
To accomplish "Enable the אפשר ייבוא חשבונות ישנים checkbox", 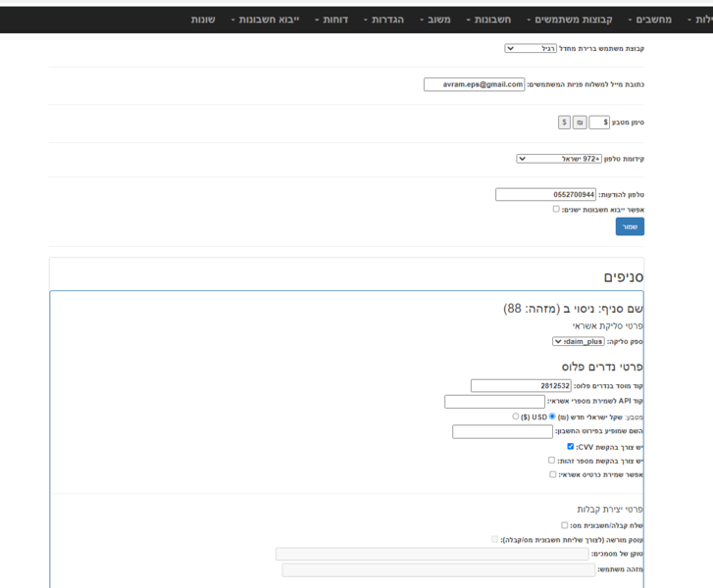I will (556, 209).
